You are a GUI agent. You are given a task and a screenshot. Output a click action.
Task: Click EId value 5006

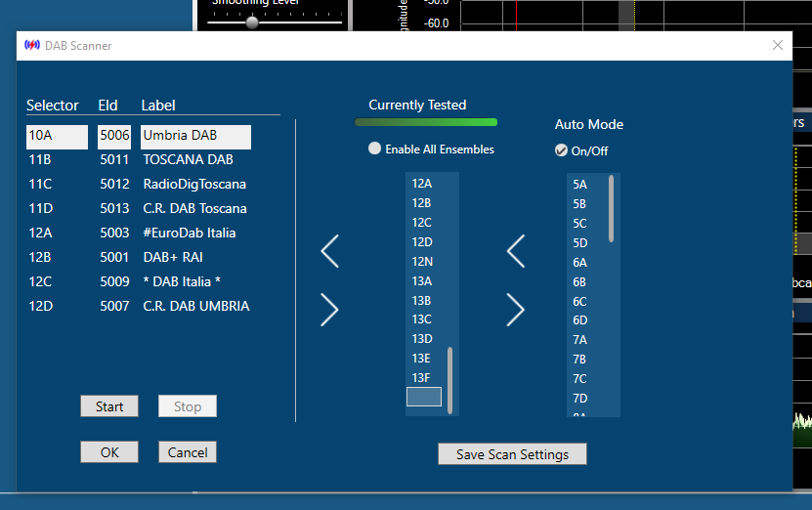tap(114, 135)
